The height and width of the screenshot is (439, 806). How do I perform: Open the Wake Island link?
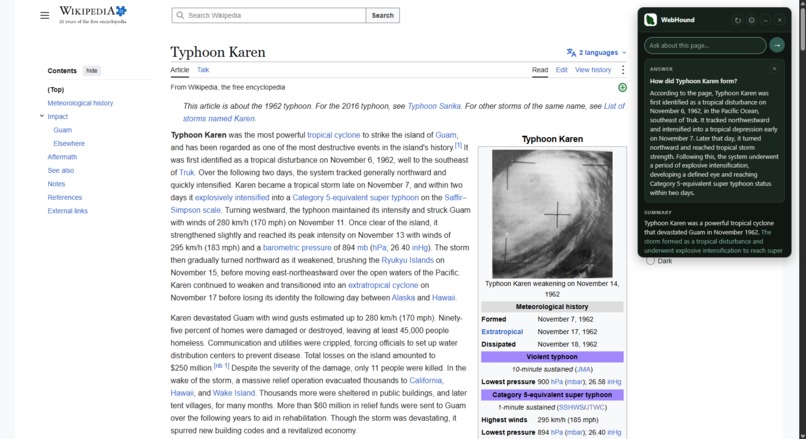234,393
